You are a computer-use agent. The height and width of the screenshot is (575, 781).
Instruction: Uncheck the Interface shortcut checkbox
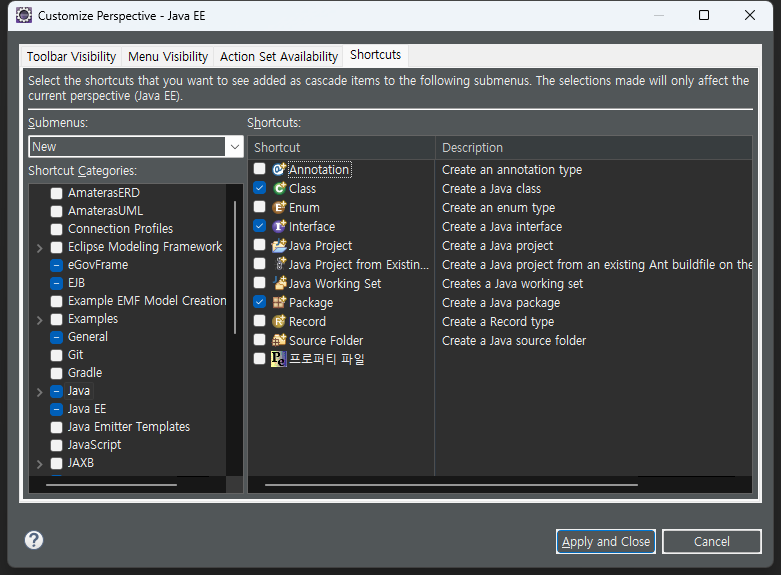pyautogui.click(x=260, y=225)
